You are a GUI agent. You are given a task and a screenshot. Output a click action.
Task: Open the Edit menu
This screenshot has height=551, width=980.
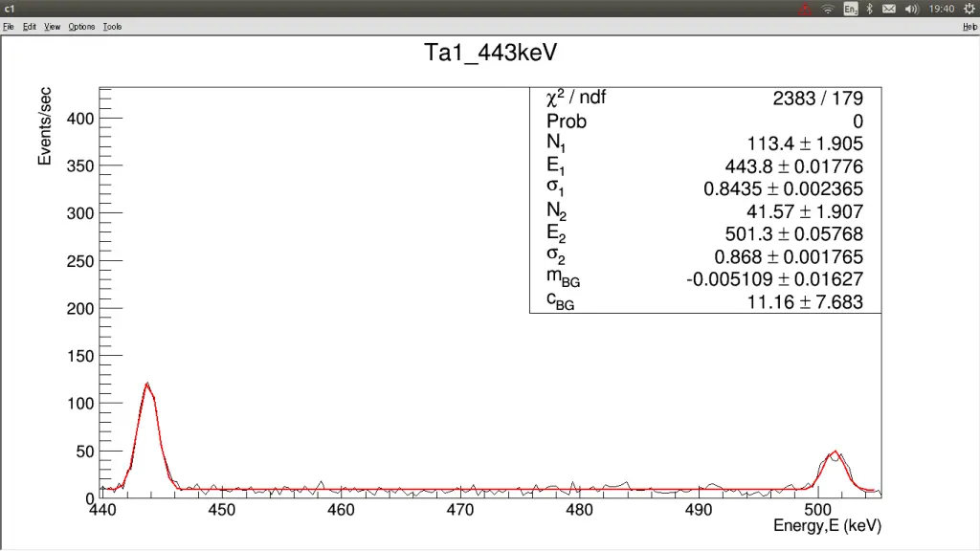[x=30, y=27]
